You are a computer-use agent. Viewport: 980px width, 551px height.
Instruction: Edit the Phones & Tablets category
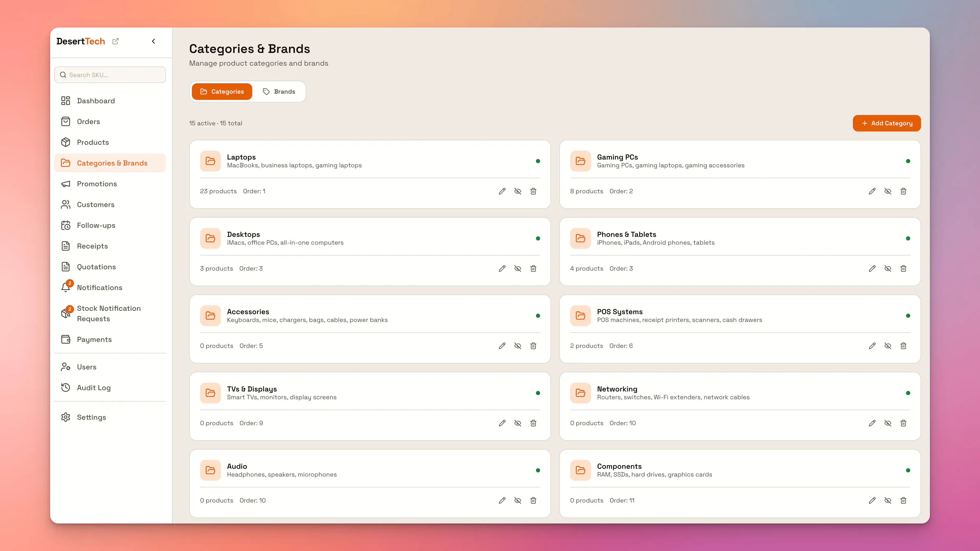click(x=872, y=268)
